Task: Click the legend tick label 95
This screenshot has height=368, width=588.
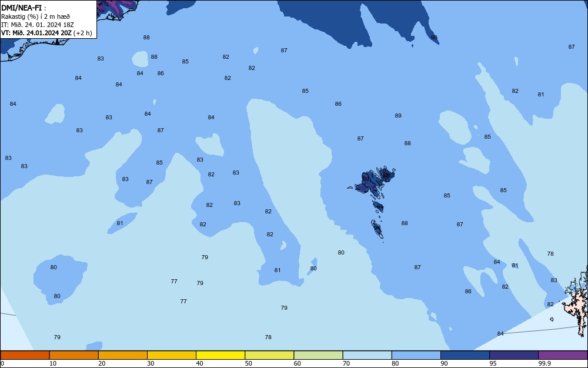Action: tap(493, 363)
